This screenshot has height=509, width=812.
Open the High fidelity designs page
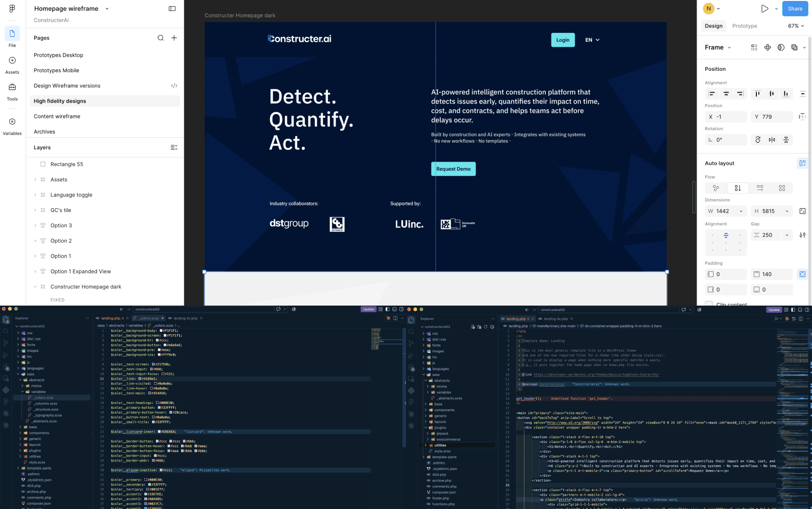(105, 101)
